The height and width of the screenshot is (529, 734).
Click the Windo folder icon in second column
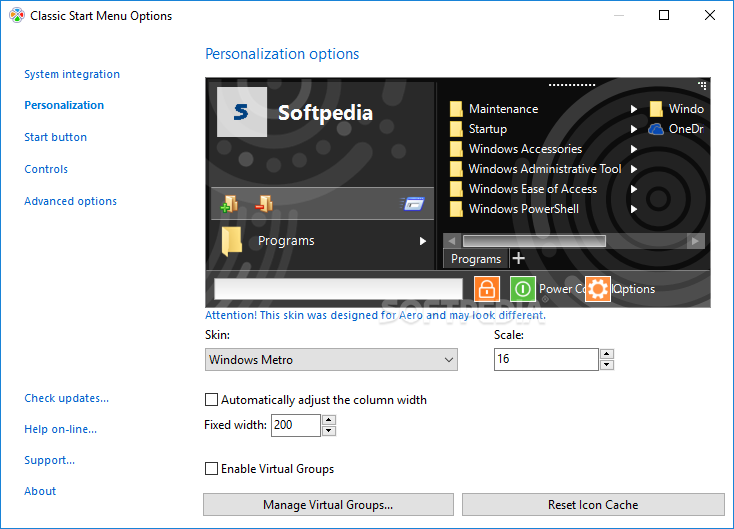click(656, 109)
